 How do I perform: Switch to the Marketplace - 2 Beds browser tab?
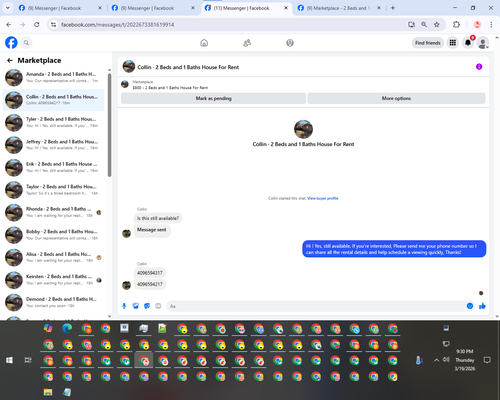[x=338, y=8]
